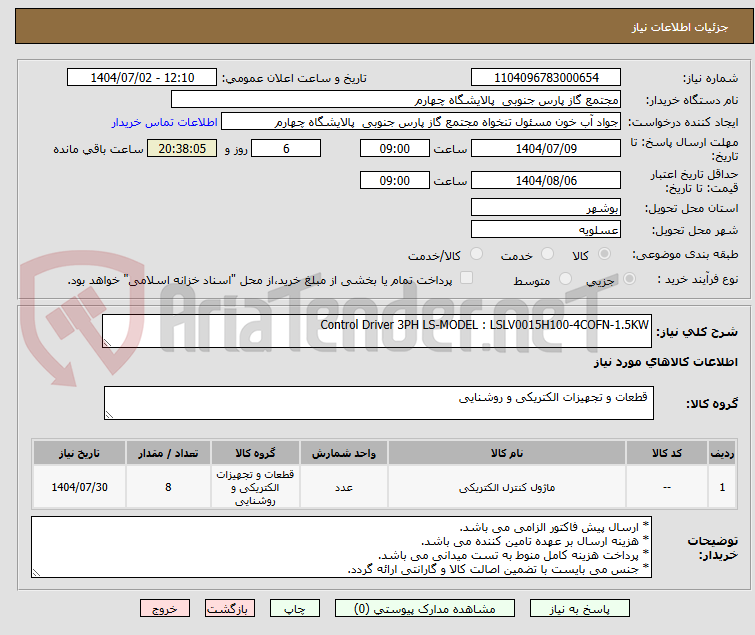Click the price validity time 09:00 field
The image size is (755, 635).
pyautogui.click(x=394, y=181)
